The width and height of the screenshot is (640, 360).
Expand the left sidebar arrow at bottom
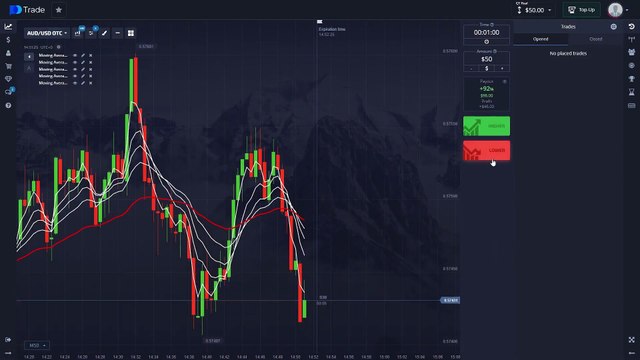click(x=8, y=353)
